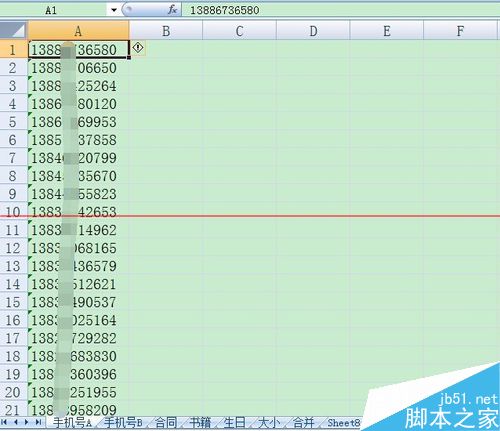Select cell A5 ending in 69953
The height and width of the screenshot is (431, 500).
click(78, 122)
